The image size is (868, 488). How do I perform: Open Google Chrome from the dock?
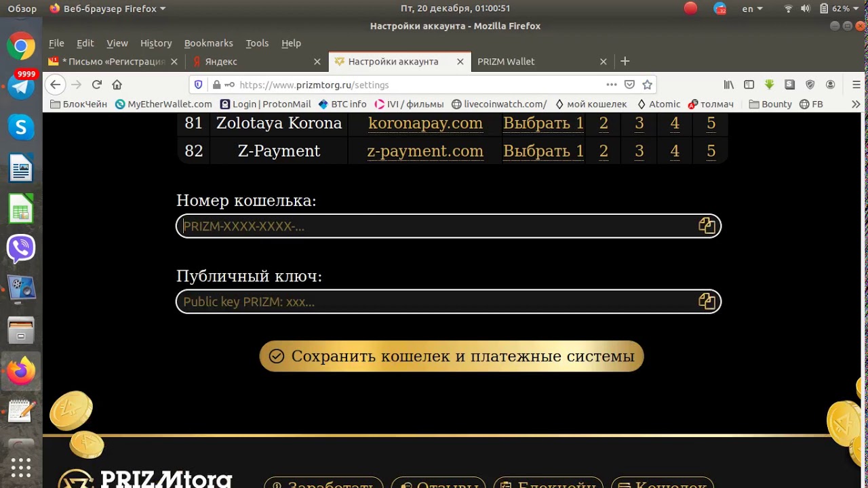[21, 47]
